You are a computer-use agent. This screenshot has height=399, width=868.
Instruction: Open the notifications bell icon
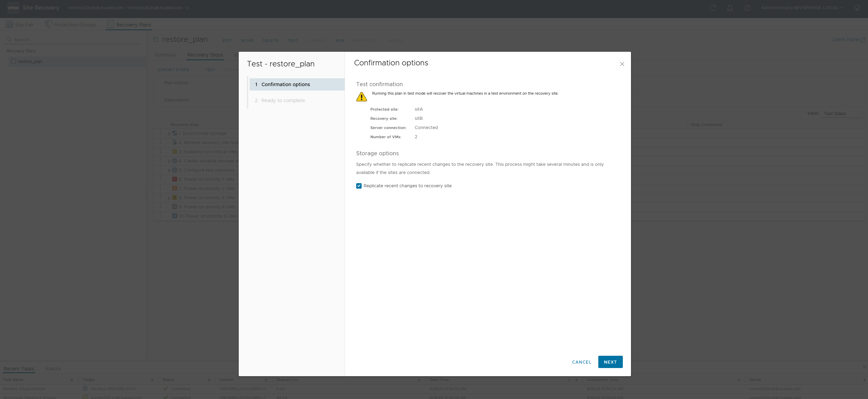730,8
